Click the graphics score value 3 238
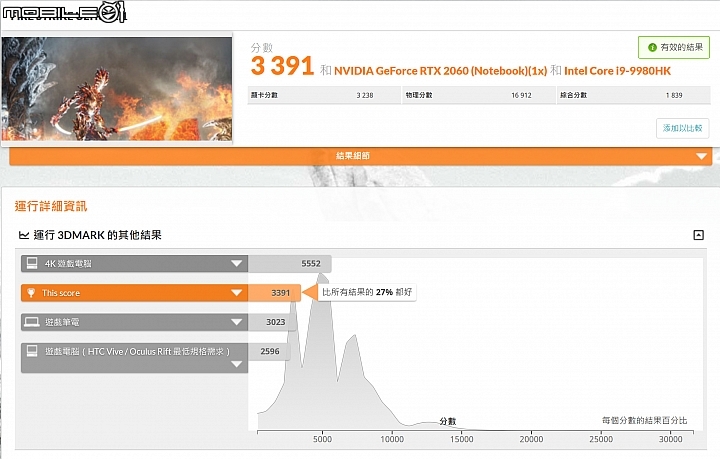 coord(365,95)
